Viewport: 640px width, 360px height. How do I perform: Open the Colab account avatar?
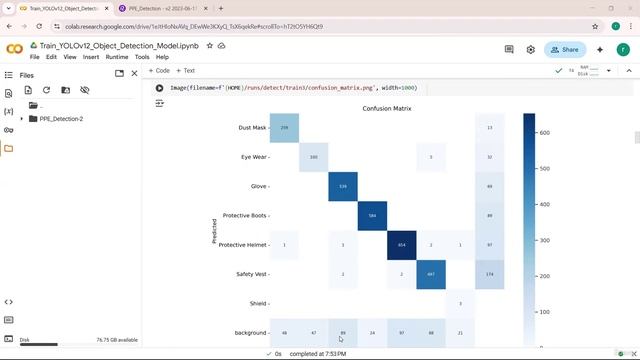tap(623, 49)
